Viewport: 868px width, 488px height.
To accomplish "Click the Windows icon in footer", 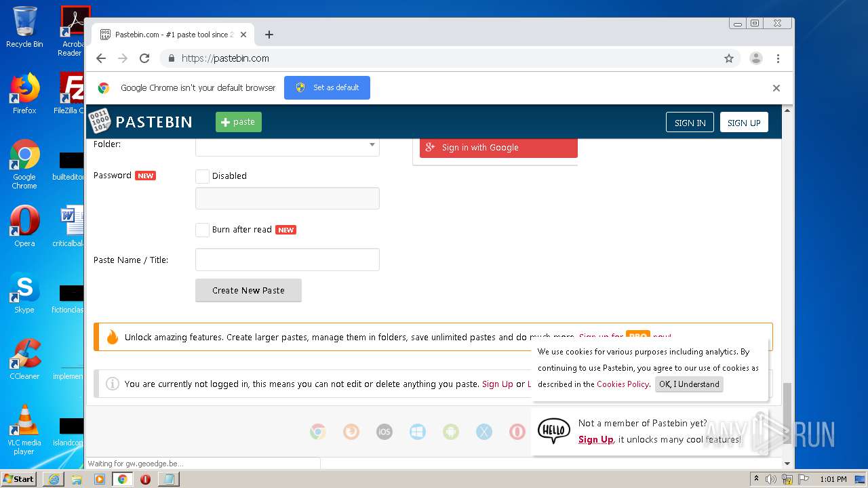I will coord(417,432).
